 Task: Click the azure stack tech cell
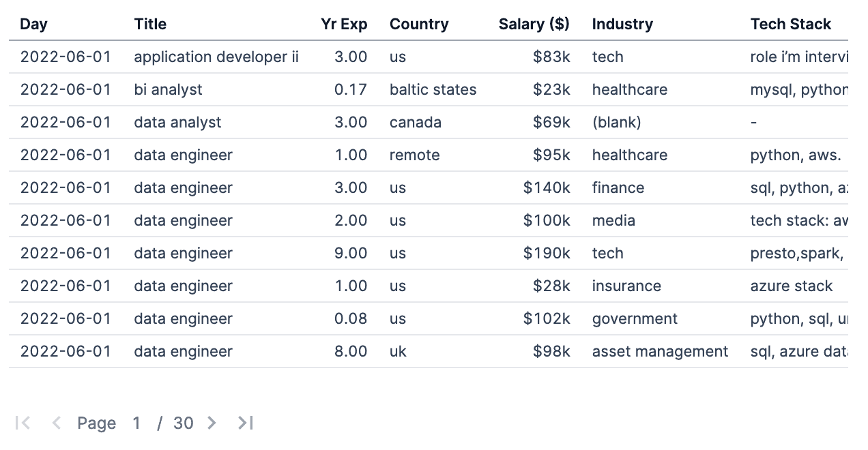[792, 286]
